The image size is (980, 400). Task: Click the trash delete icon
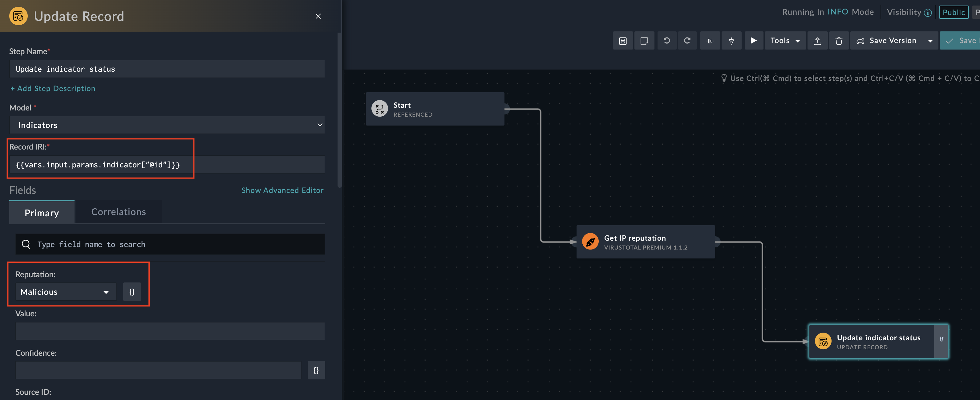[838, 41]
